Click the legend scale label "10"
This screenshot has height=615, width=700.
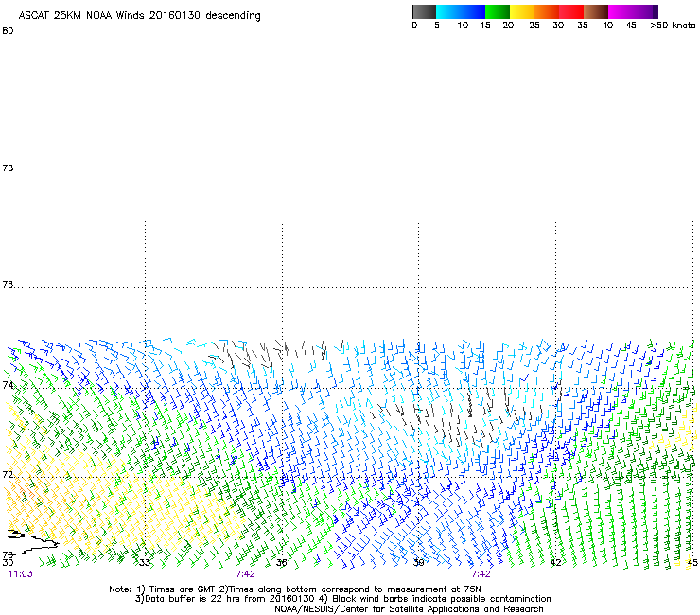(463, 26)
